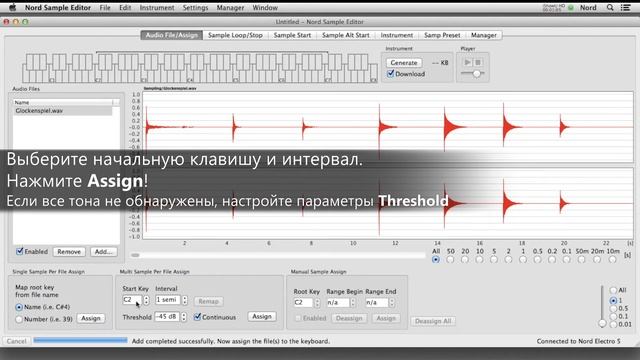Select the Name (i.e. C#4) radio button

pyautogui.click(x=19, y=307)
